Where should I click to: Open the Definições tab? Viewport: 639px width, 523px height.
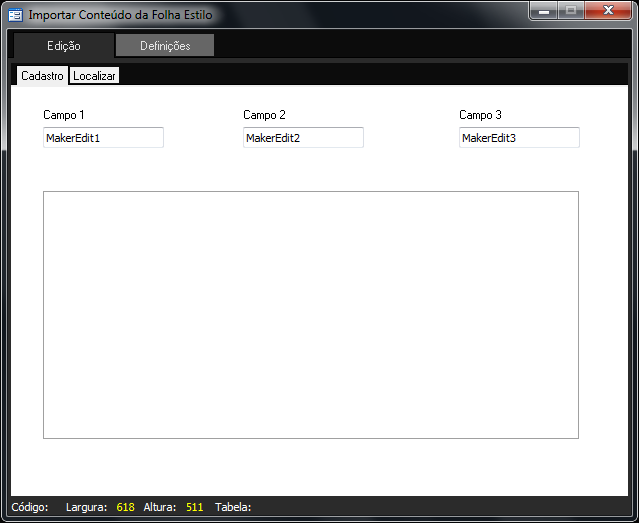[165, 46]
